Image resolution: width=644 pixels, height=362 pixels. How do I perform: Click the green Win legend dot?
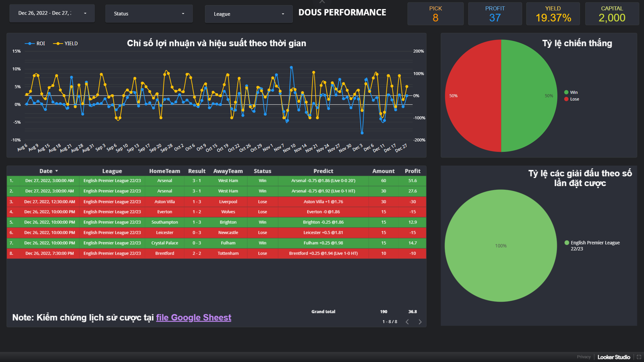point(566,92)
